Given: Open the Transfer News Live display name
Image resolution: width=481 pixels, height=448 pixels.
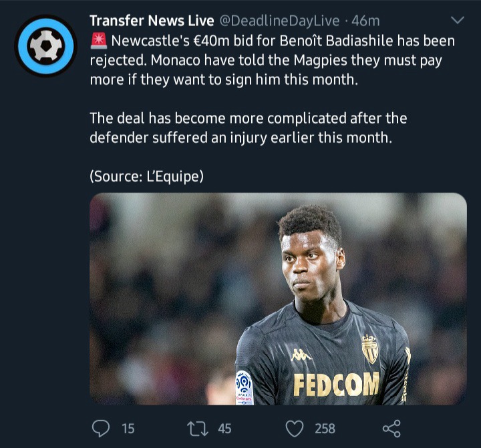Looking at the screenshot, I should pyautogui.click(x=152, y=21).
